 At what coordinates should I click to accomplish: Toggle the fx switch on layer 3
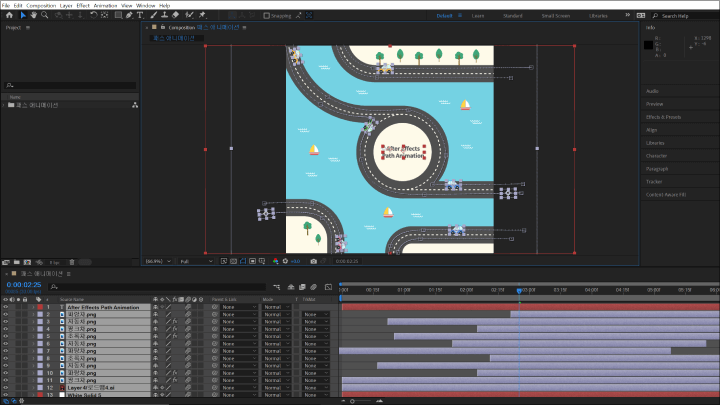175,322
